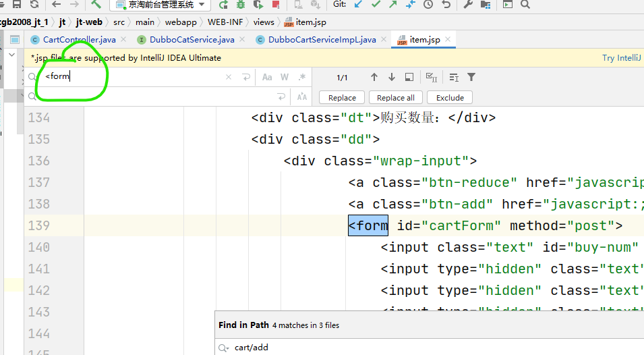Click the Save All toolbar icon

click(16, 4)
